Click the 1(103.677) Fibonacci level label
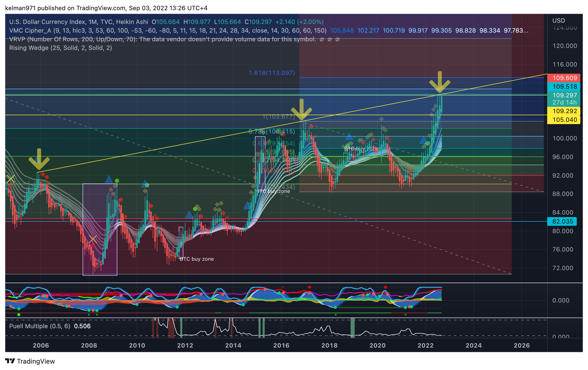This screenshot has height=370, width=588. pos(279,117)
